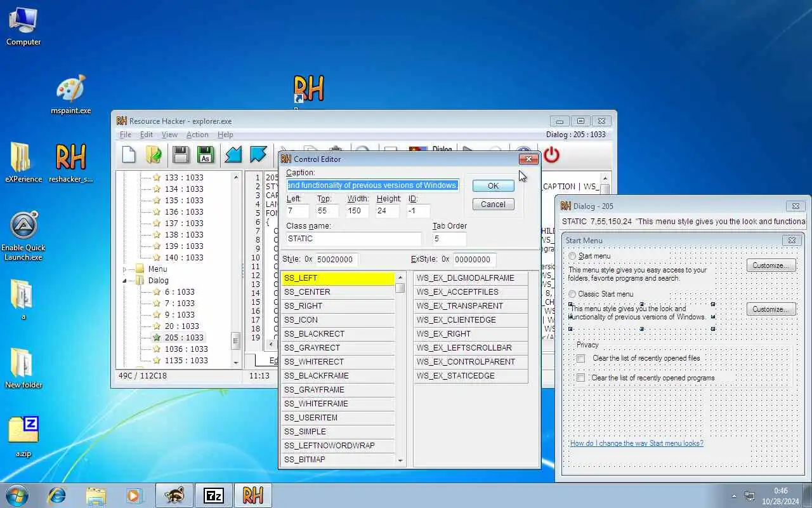Click the Width input field

[x=358, y=211]
